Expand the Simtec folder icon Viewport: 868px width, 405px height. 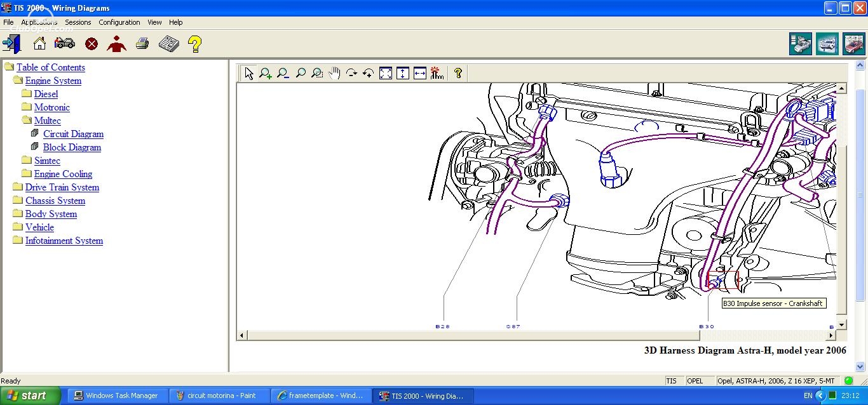point(27,160)
